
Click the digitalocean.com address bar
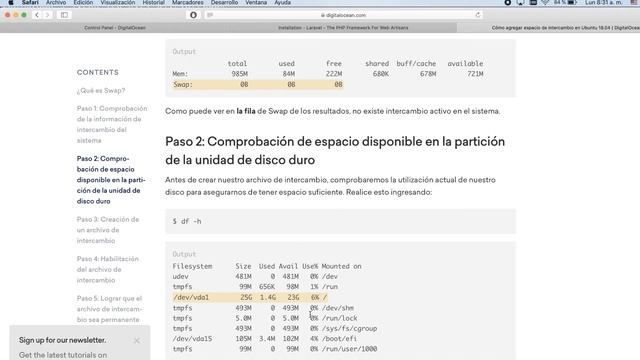click(x=344, y=15)
